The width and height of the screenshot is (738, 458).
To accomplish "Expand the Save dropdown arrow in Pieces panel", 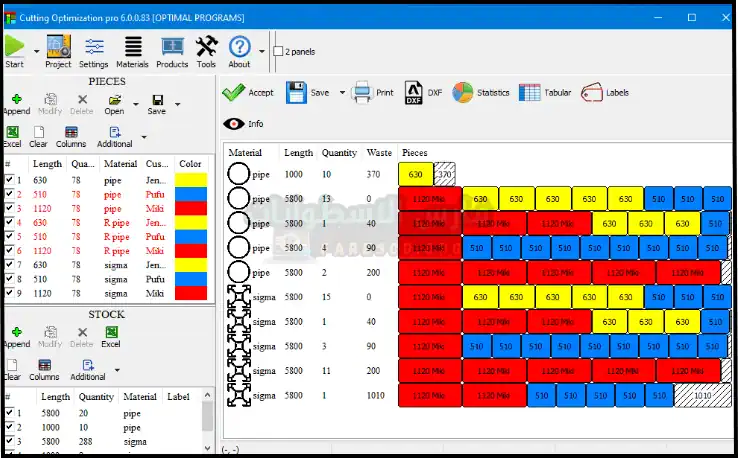I will tap(178, 103).
